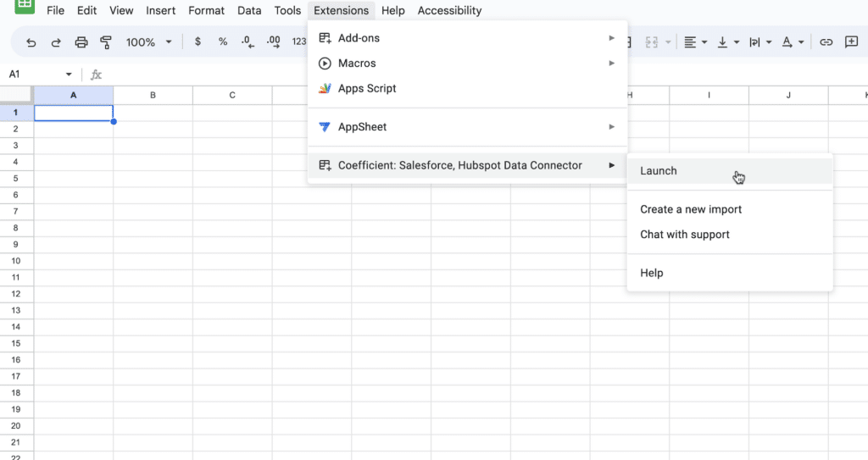868x460 pixels.
Task: Click the Coefficient add-on icon
Action: (325, 165)
